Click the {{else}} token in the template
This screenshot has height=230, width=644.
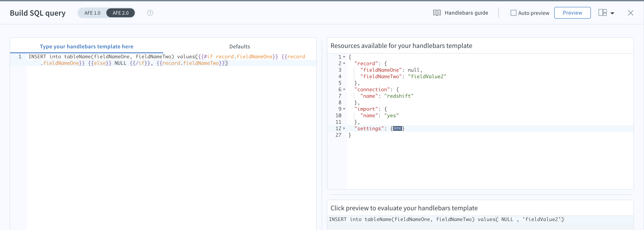[x=99, y=63]
